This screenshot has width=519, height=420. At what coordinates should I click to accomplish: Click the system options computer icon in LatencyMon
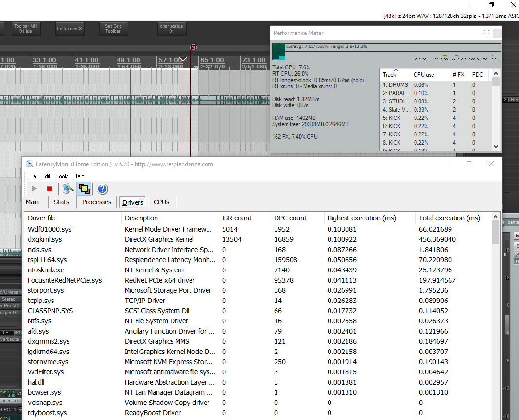pos(68,189)
